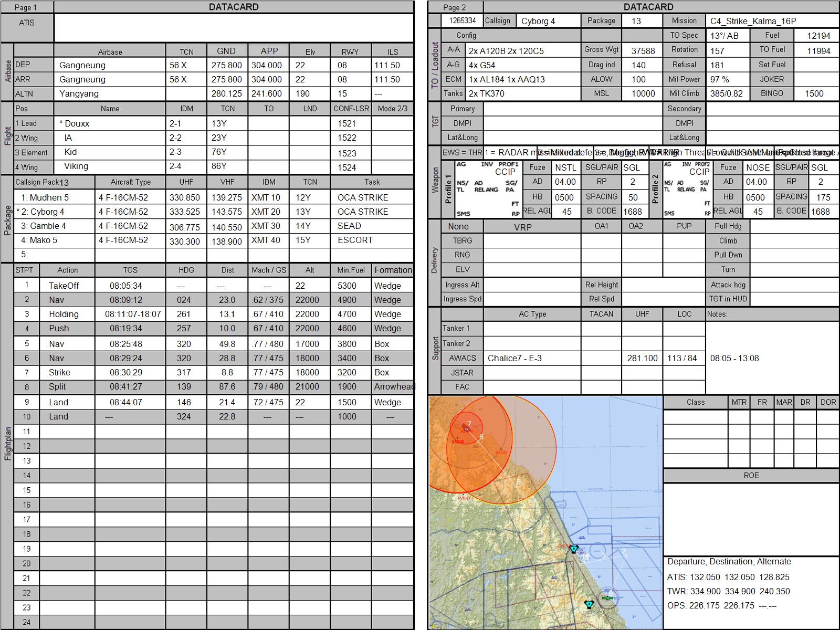Toggle CCIP mode in the Profile 2 SMS panel

(699, 172)
